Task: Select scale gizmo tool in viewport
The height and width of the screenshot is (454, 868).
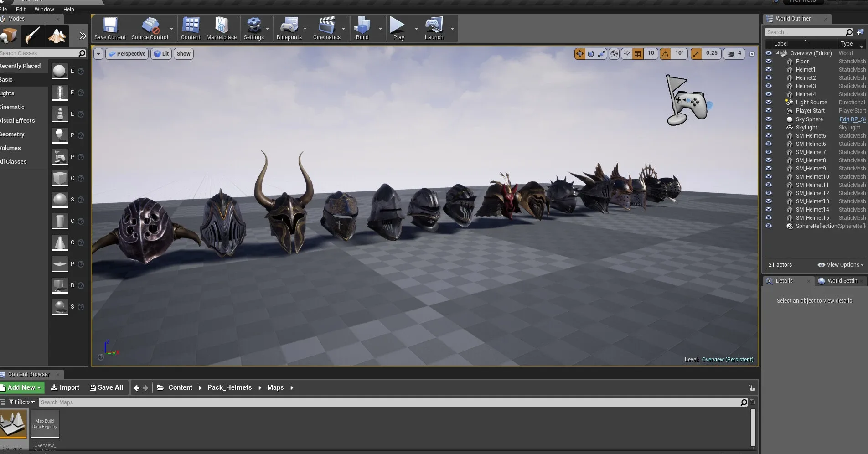Action: click(602, 54)
